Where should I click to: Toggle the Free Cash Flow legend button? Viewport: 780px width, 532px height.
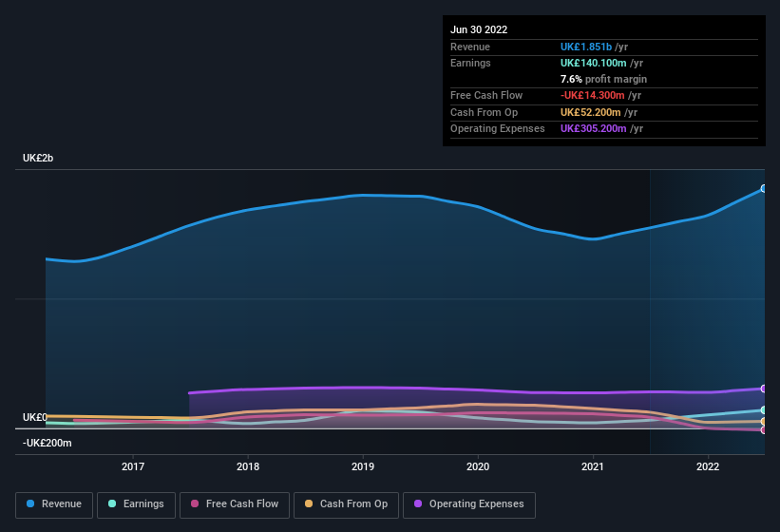[235, 505]
